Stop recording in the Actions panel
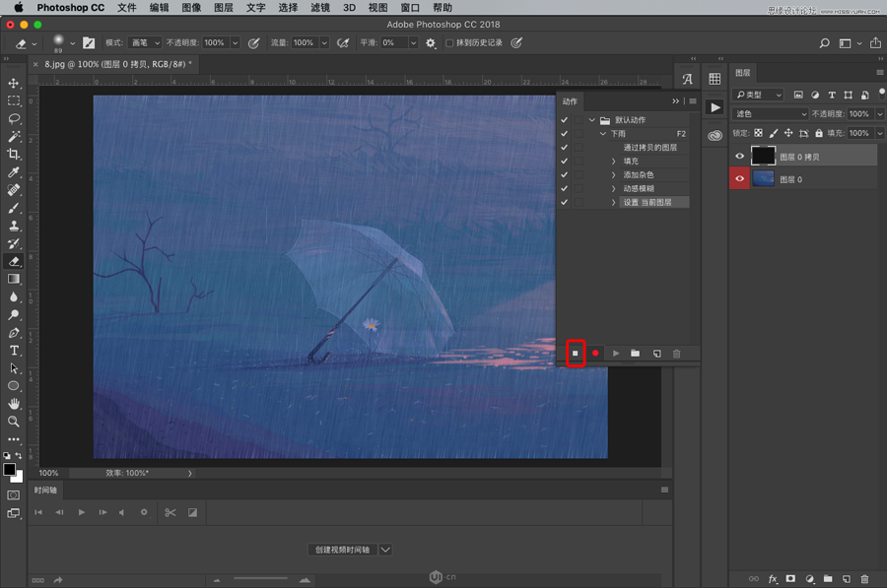 pos(576,353)
